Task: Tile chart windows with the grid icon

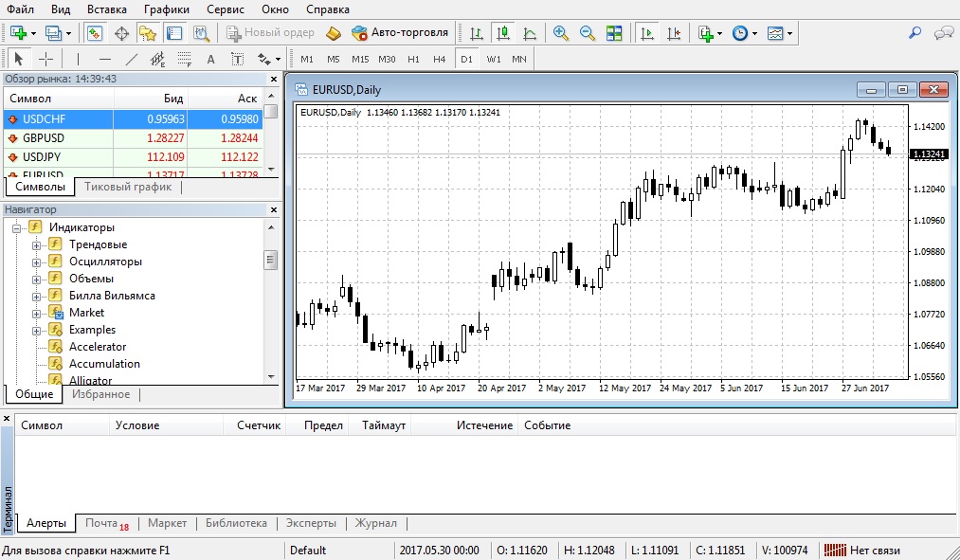Action: pyautogui.click(x=614, y=33)
